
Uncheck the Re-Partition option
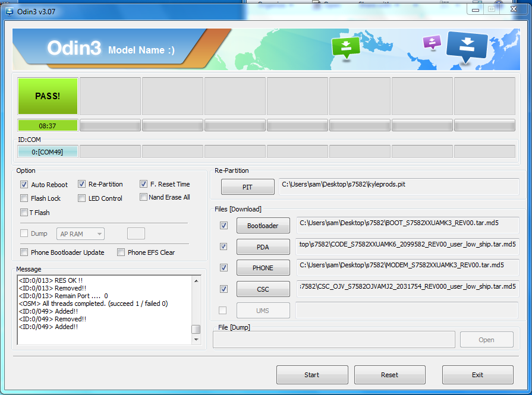click(x=81, y=184)
